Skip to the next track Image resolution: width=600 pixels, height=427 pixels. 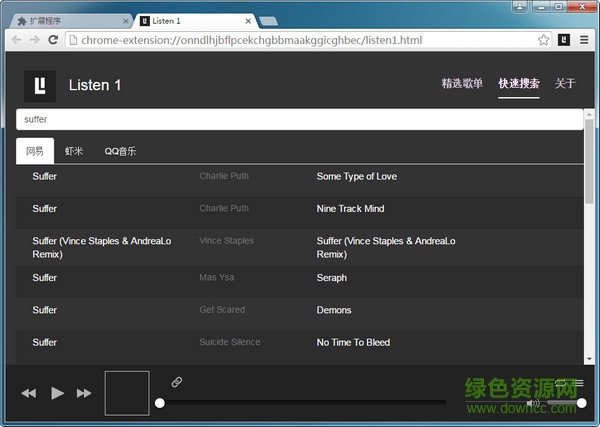pyautogui.click(x=84, y=393)
